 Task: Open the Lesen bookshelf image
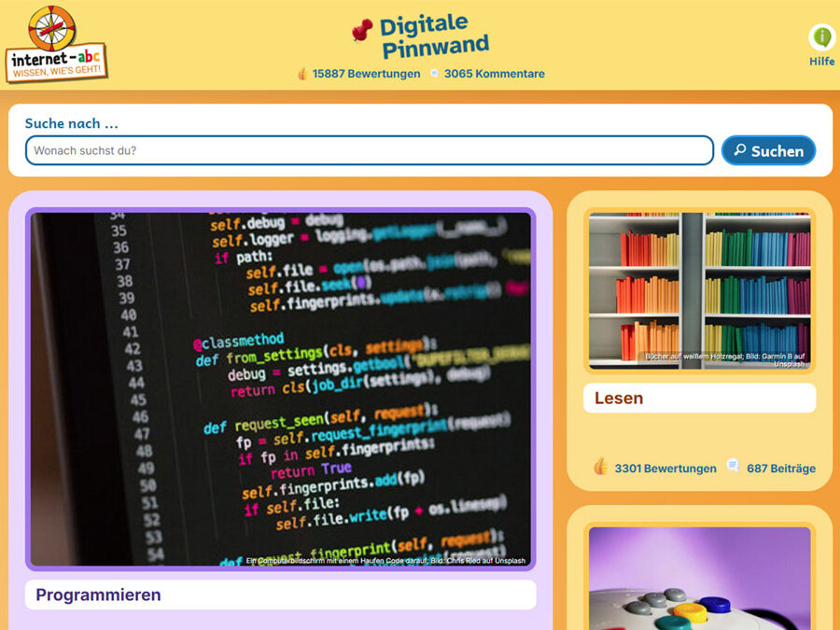click(x=699, y=291)
